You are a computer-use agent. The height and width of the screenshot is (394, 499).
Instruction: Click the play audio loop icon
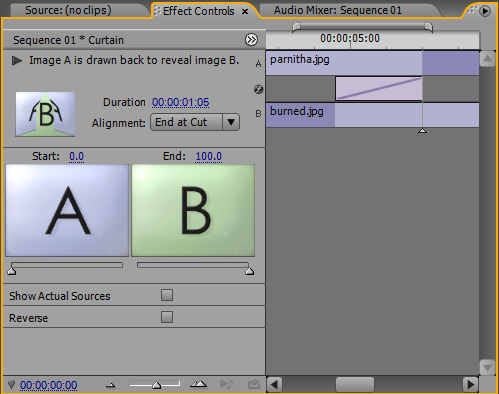point(226,384)
